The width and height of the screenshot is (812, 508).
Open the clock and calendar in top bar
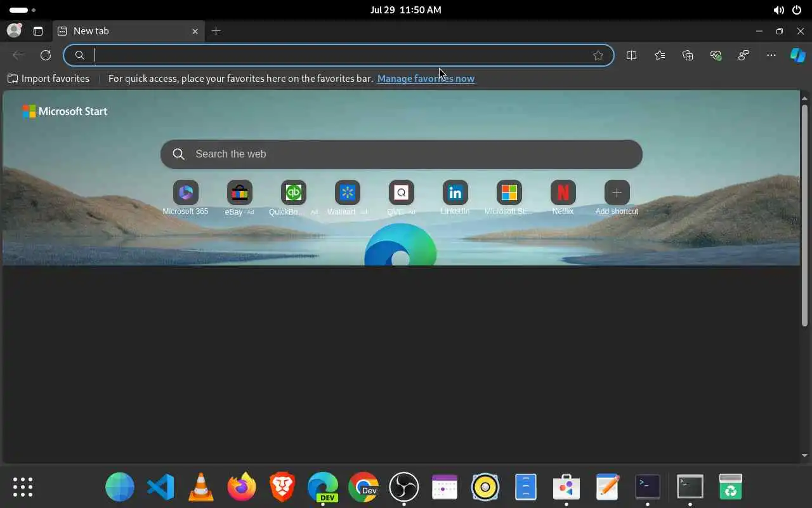(406, 10)
